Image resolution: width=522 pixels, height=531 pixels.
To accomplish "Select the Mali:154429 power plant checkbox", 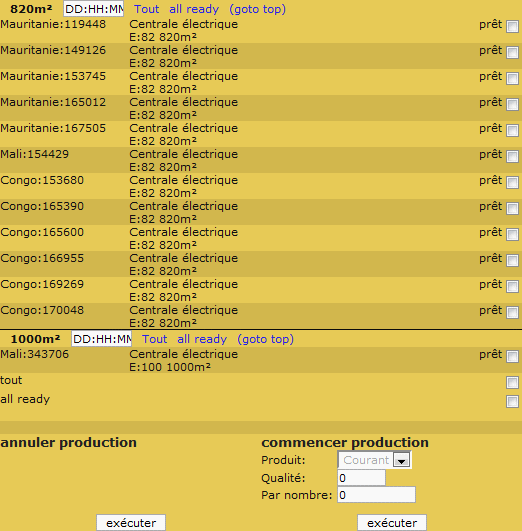I will (x=512, y=156).
